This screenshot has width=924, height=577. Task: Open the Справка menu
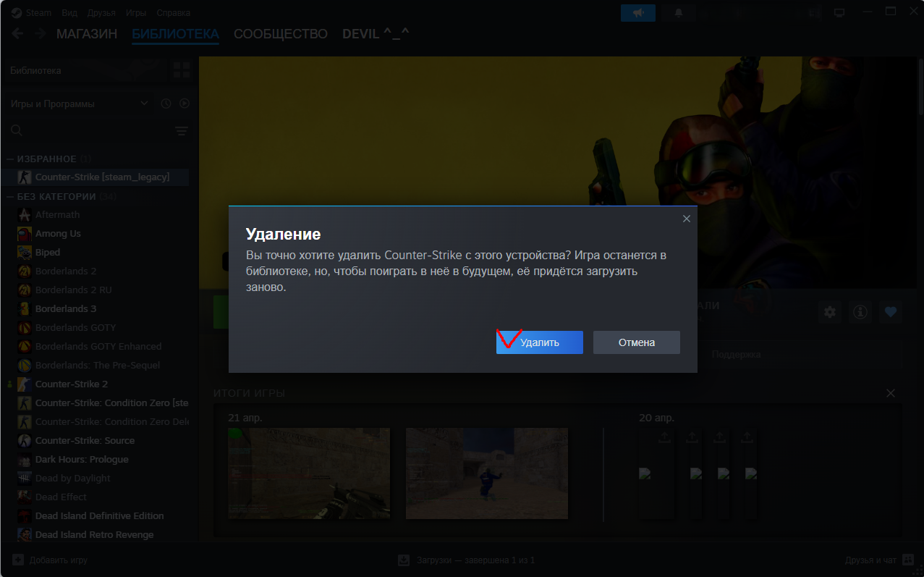point(173,13)
